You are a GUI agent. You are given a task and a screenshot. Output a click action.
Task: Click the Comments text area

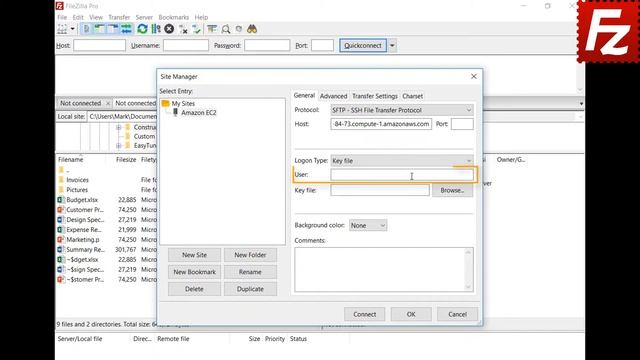[x=384, y=269]
